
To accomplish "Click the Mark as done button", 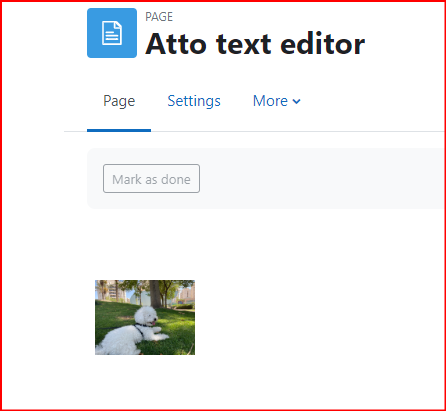I will point(151,178).
